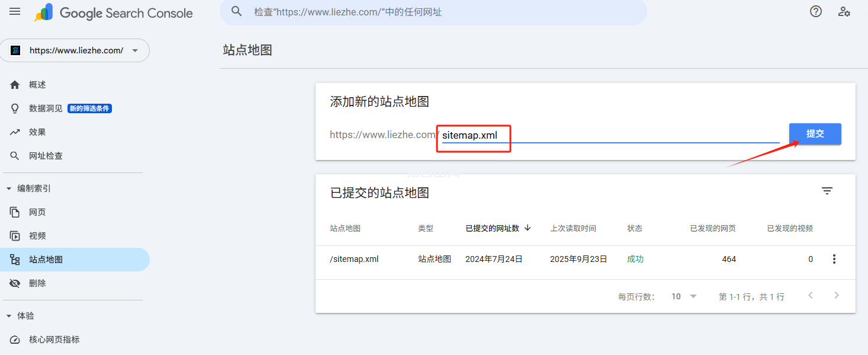The width and height of the screenshot is (868, 355).
Task: Go to previous page of sitemap table
Action: (811, 295)
